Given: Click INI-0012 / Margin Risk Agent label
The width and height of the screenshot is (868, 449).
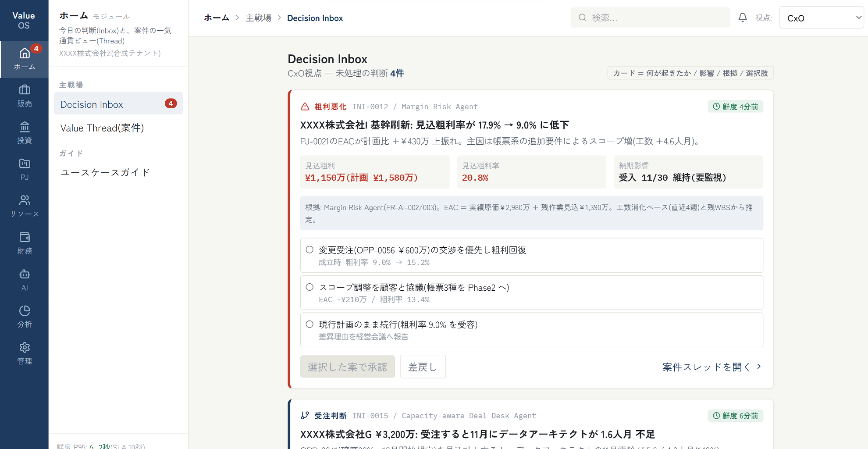Looking at the screenshot, I should pyautogui.click(x=415, y=107).
